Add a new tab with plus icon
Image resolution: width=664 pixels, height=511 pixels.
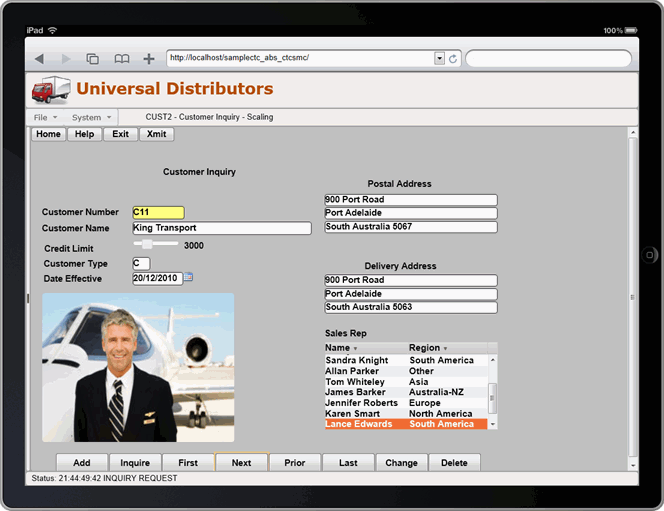tap(149, 58)
